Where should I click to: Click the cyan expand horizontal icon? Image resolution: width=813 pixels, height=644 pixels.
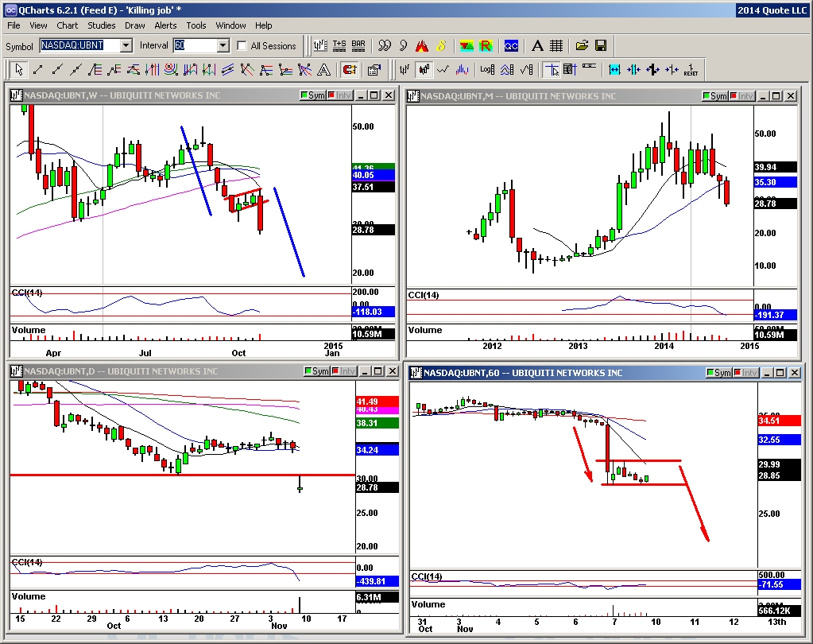click(x=614, y=69)
